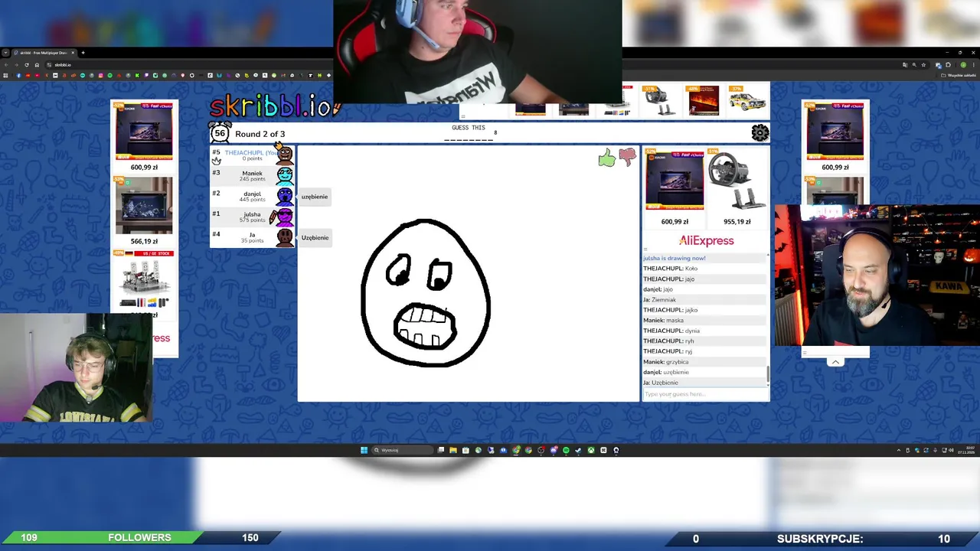
Task: Open the browser extensions puzzle icon
Action: [948, 64]
